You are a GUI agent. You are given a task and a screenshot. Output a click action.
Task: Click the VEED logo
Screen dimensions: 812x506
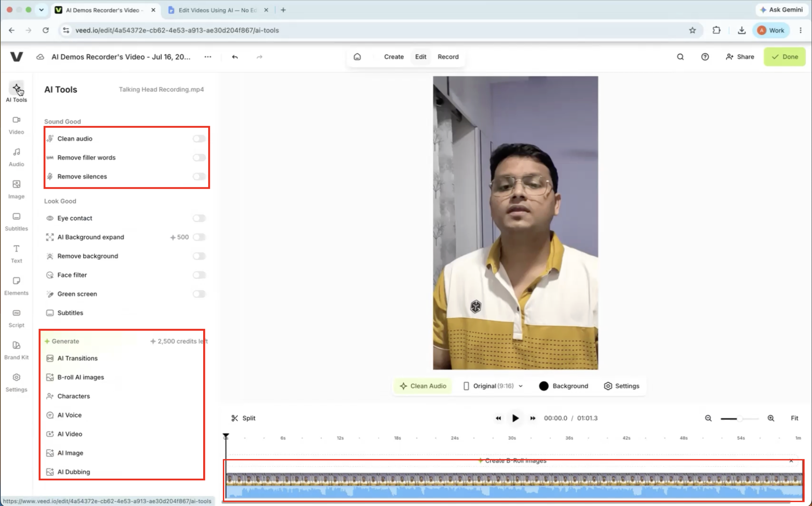16,56
